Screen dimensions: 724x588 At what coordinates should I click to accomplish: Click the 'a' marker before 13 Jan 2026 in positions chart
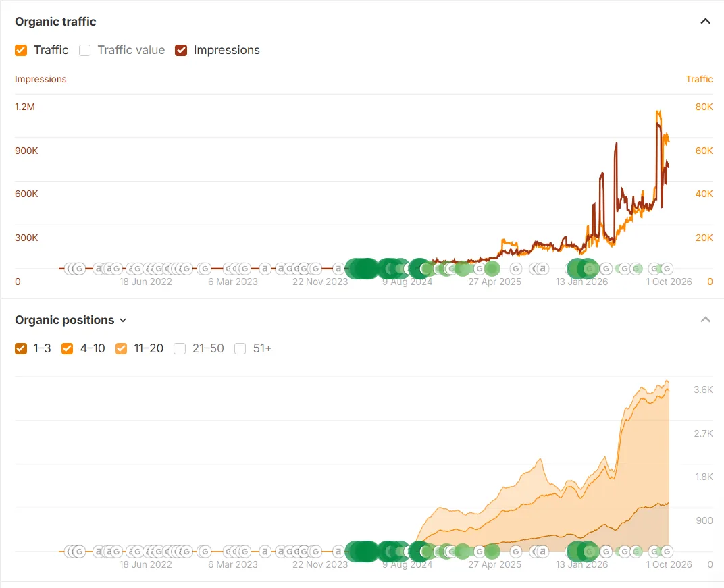(x=542, y=551)
